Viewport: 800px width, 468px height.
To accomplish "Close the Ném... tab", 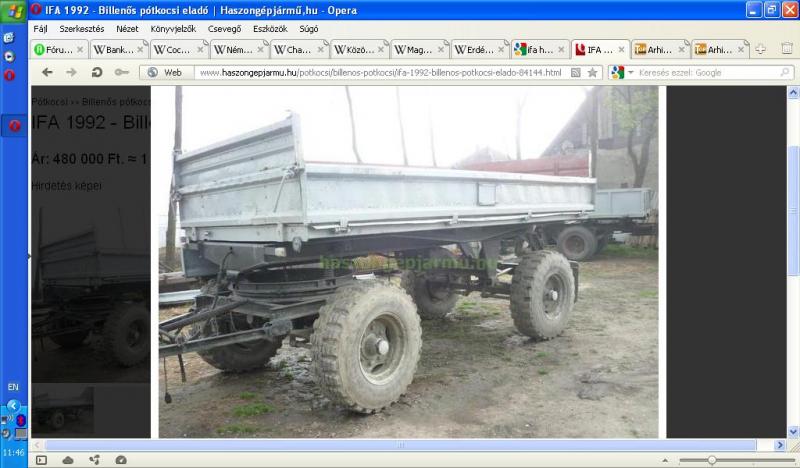I will (261, 50).
